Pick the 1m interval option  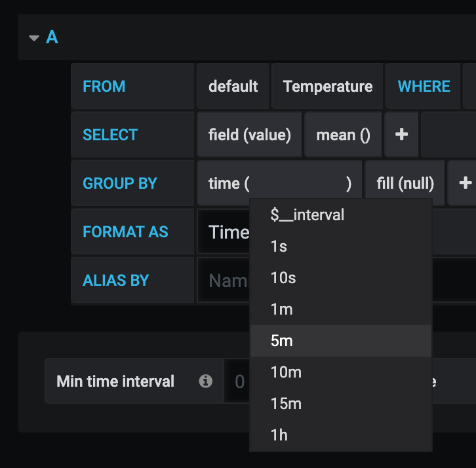281,309
